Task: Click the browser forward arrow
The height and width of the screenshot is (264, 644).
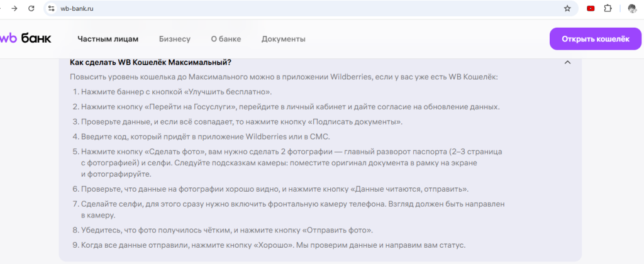Action: [14, 8]
